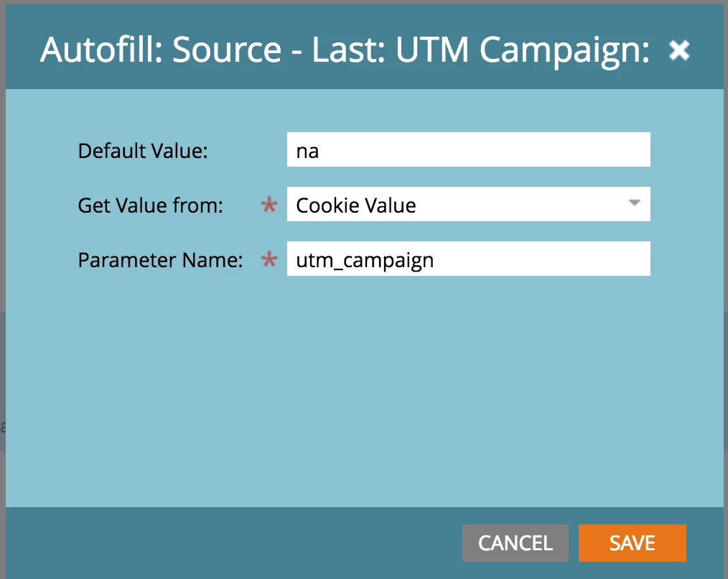Screen dimensions: 728x579
Task: Place cursor after "na" text in Default Value
Action: coord(320,151)
